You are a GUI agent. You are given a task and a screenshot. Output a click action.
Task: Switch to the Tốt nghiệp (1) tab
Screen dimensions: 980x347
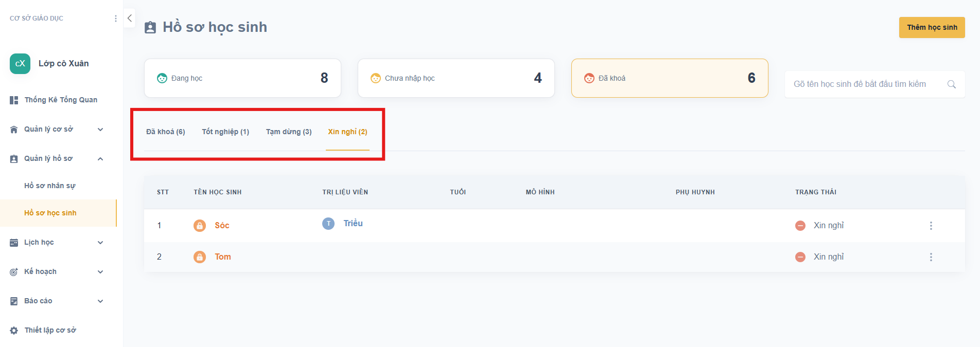tap(225, 132)
